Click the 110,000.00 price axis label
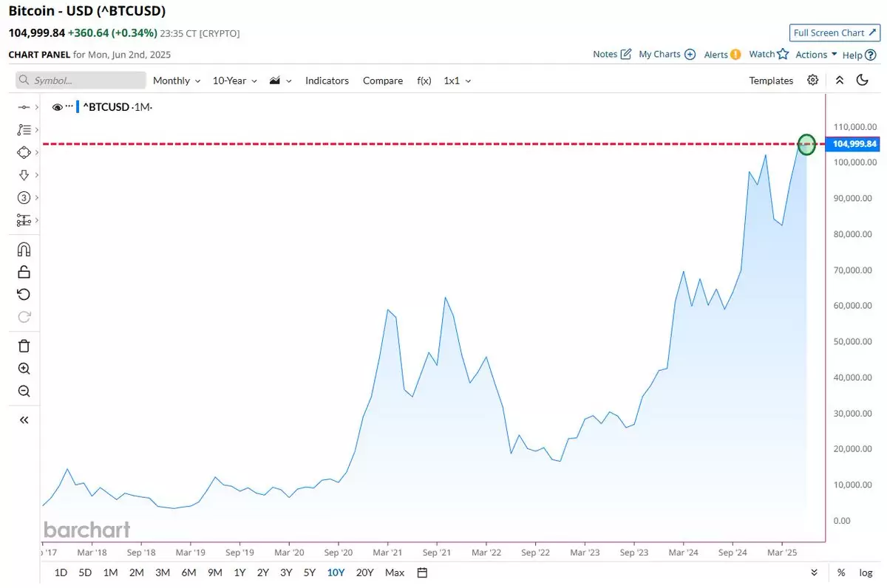The width and height of the screenshot is (887, 588). pos(854,126)
